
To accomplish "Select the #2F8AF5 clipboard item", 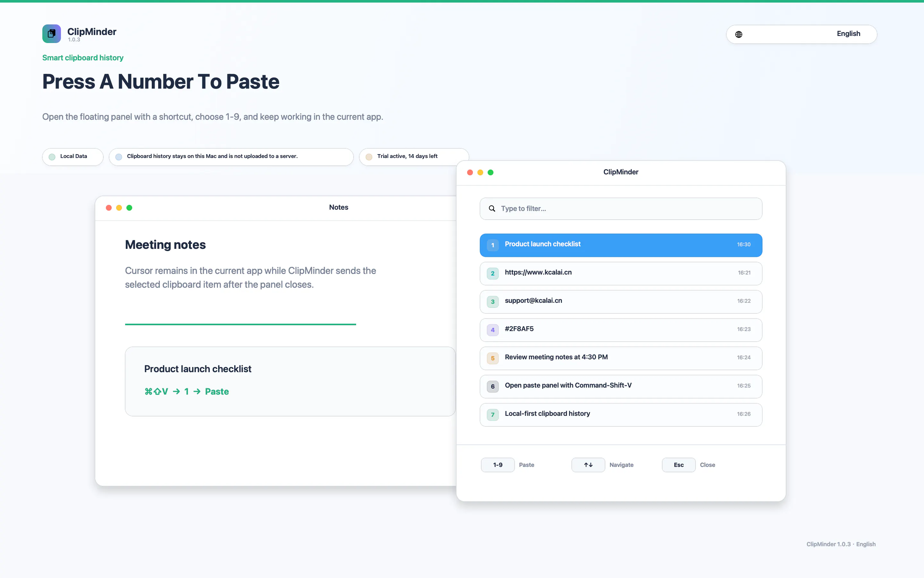I will click(621, 330).
